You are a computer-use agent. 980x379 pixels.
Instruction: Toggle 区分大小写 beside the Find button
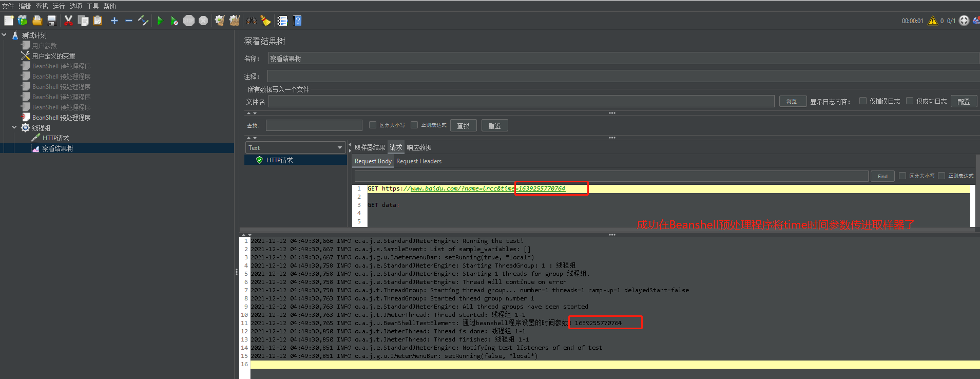coord(902,176)
